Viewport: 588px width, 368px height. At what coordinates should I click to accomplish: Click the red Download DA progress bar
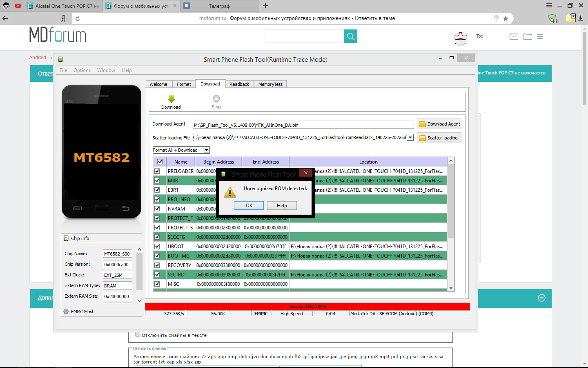click(307, 306)
